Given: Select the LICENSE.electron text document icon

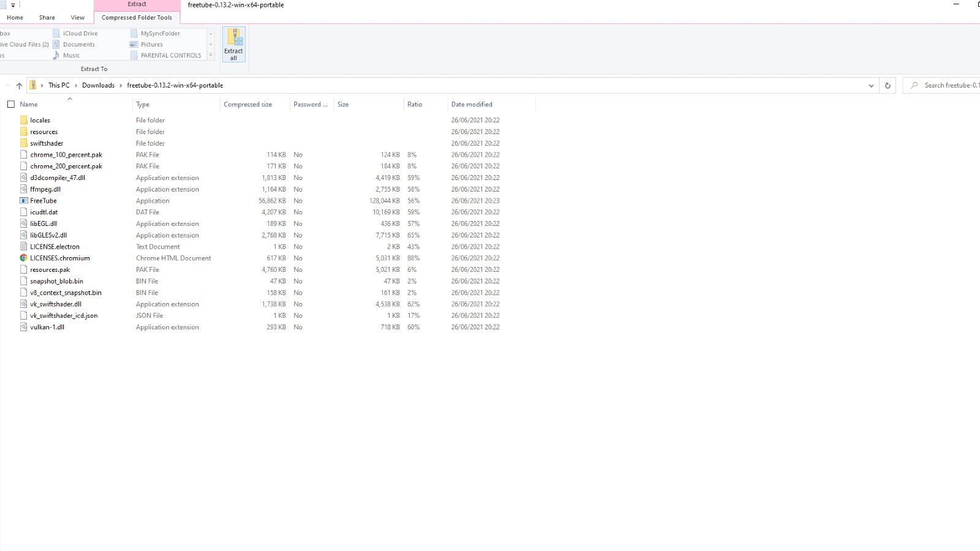Looking at the screenshot, I should tap(24, 247).
